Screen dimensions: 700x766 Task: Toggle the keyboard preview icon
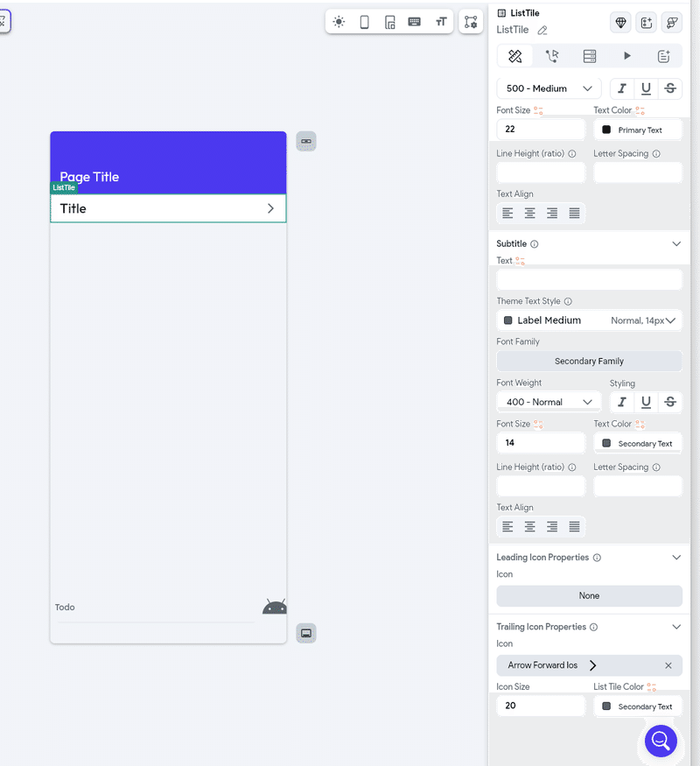point(415,22)
